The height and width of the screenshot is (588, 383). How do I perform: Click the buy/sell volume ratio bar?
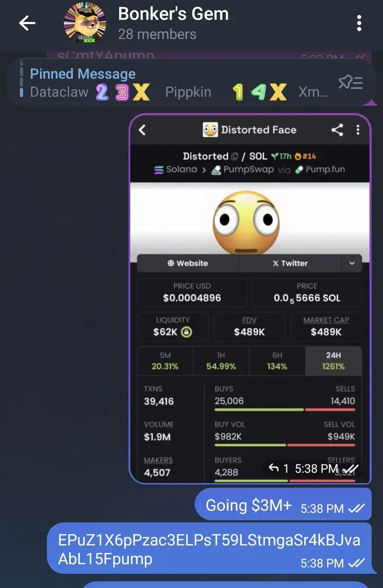(x=285, y=445)
